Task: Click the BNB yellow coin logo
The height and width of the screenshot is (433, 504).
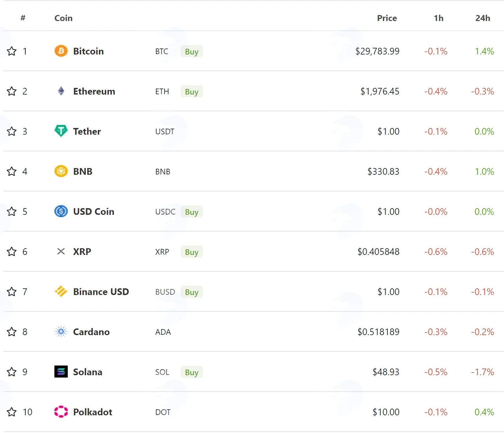Action: tap(61, 171)
